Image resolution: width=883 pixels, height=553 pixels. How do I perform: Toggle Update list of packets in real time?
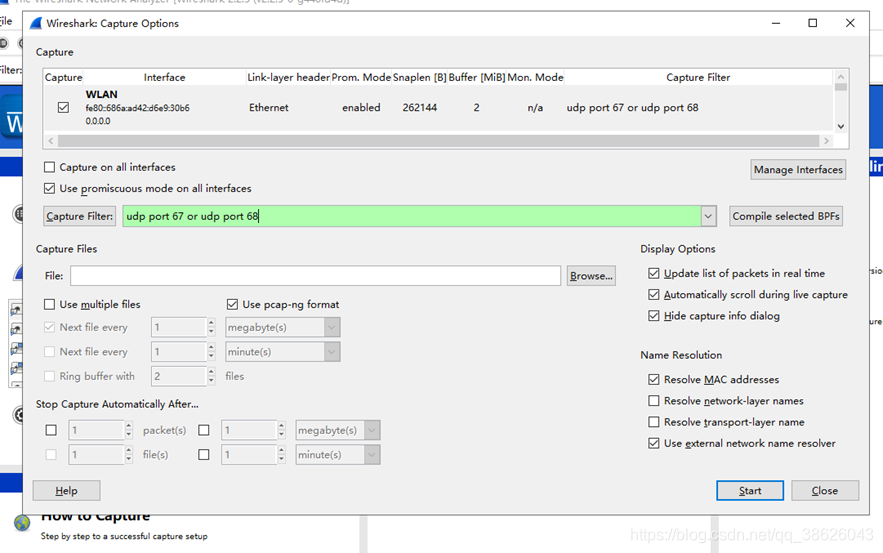click(x=653, y=273)
